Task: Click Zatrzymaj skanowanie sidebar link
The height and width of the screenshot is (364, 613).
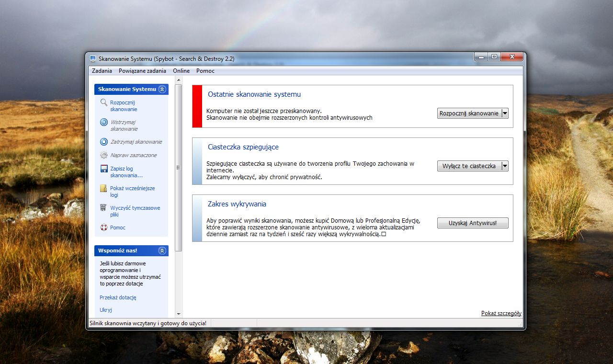Action: point(136,142)
